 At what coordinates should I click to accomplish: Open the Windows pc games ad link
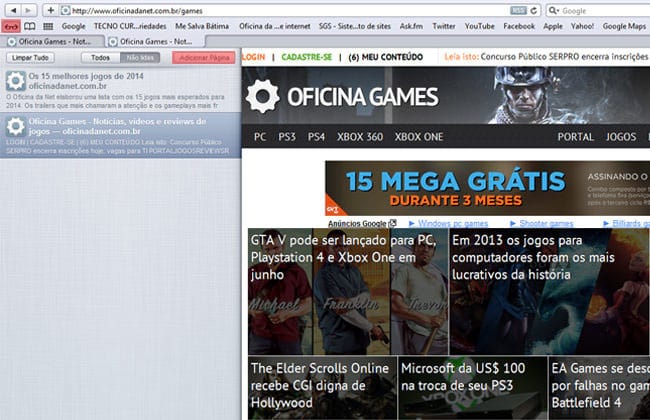(453, 223)
